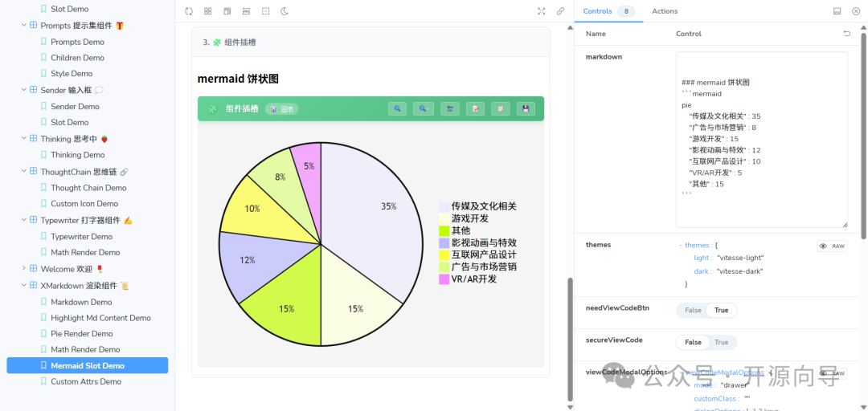Set secureViewCode to False
This screenshot has height=411, width=868.
693,343
